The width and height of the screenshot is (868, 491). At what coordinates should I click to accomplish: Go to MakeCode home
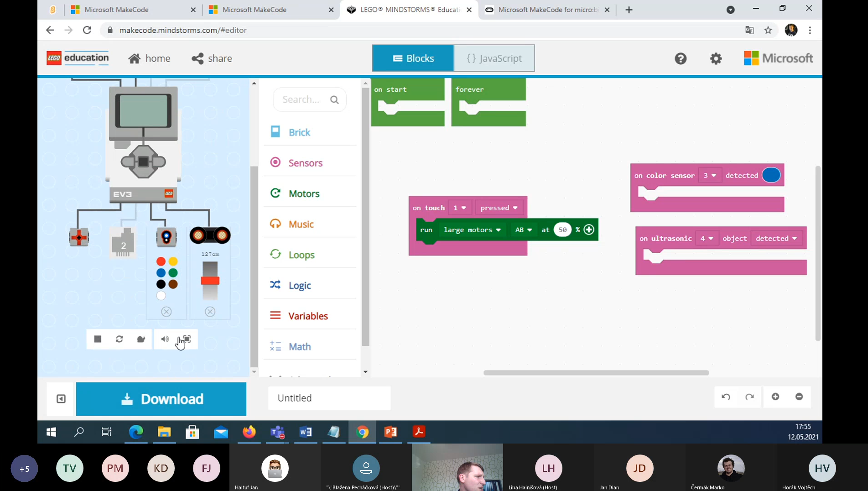[x=149, y=58]
